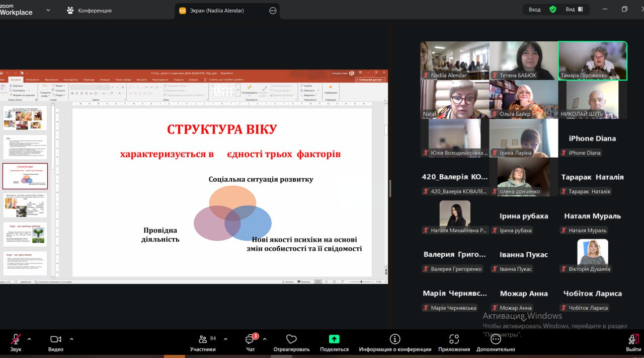Screen dimensions: 644x358
Task: Turn on the camera (Видео)
Action: click(55, 340)
